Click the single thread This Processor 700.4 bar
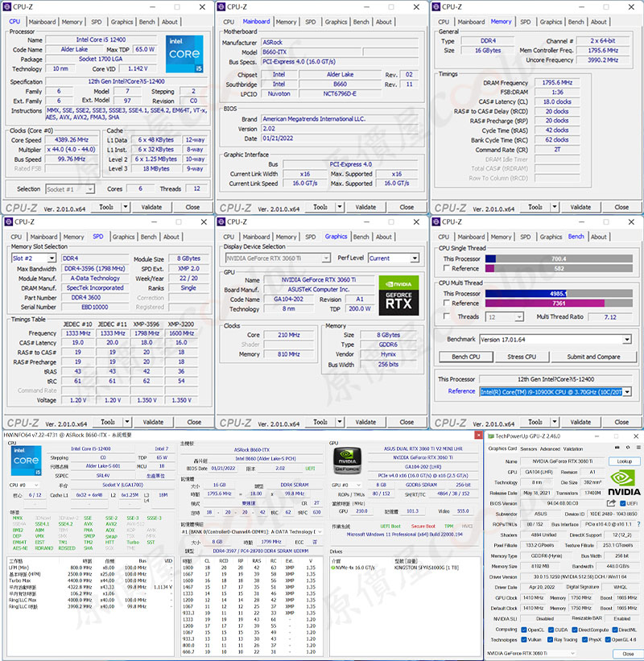The image size is (644, 661). pos(559,258)
